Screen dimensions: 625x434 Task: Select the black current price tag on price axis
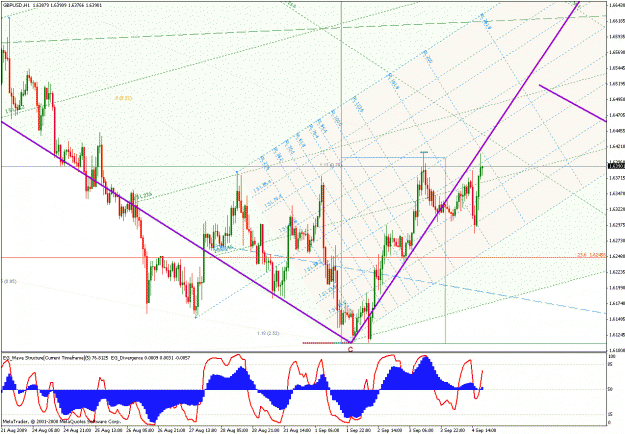pos(614,166)
